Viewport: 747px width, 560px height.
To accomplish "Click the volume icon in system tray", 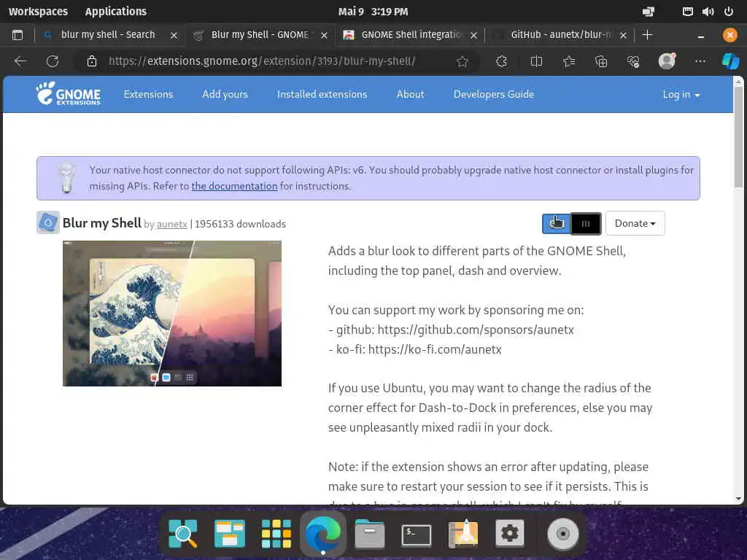I will pos(708,12).
